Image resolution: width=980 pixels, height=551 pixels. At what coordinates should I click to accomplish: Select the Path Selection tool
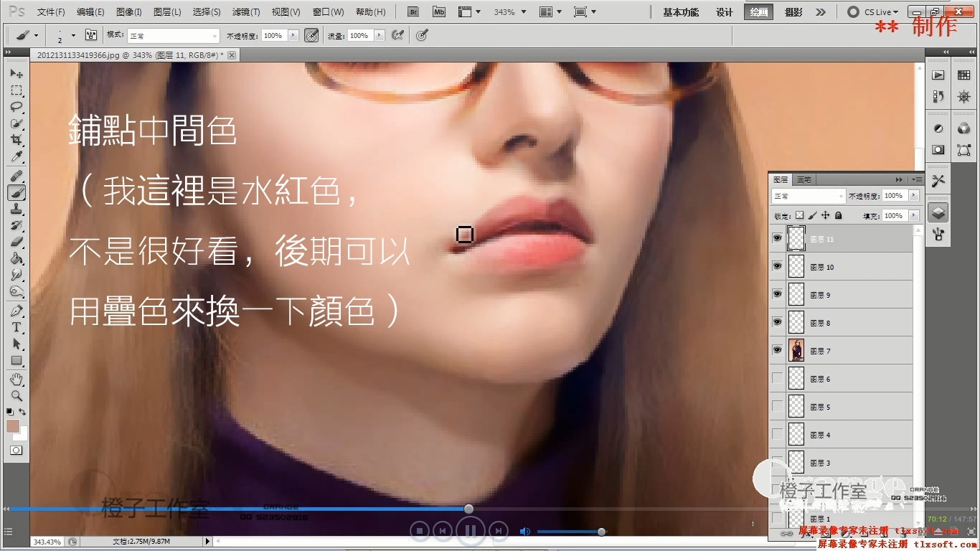pyautogui.click(x=17, y=344)
